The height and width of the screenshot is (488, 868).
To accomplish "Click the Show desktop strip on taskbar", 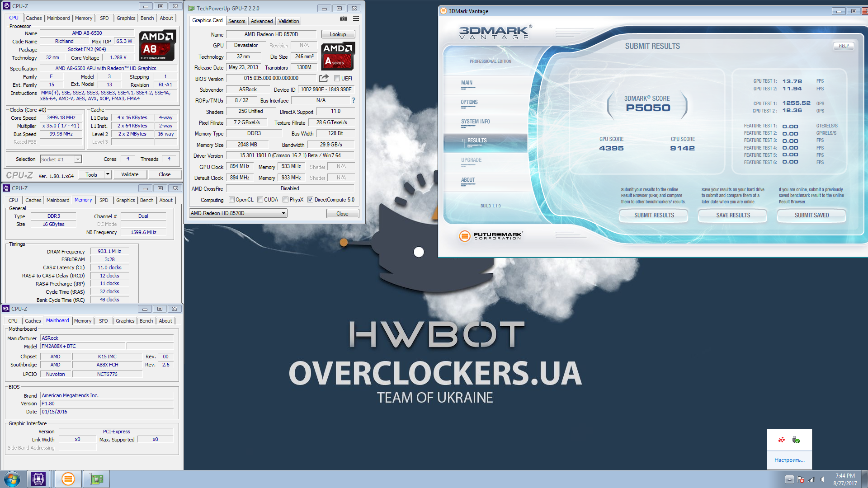I will [864, 479].
